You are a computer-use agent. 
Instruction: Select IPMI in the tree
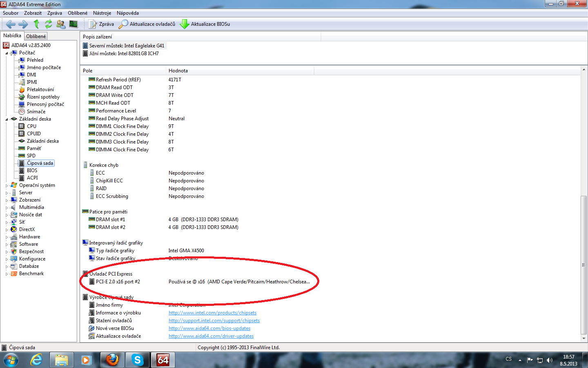tap(32, 82)
